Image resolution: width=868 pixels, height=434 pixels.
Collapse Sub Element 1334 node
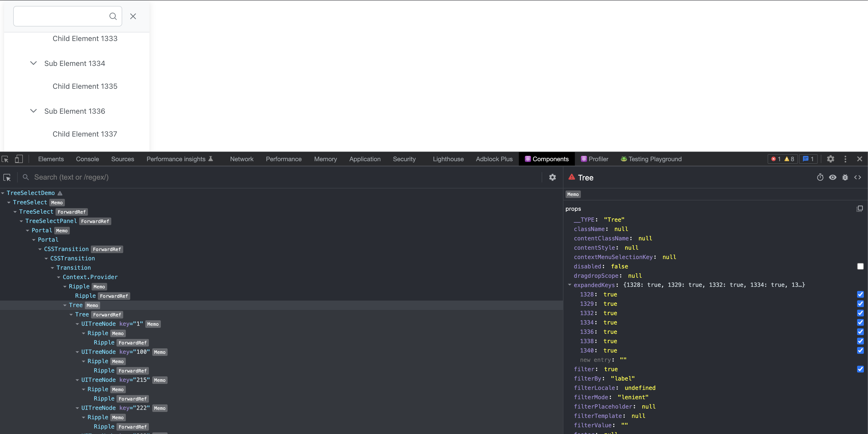point(33,63)
